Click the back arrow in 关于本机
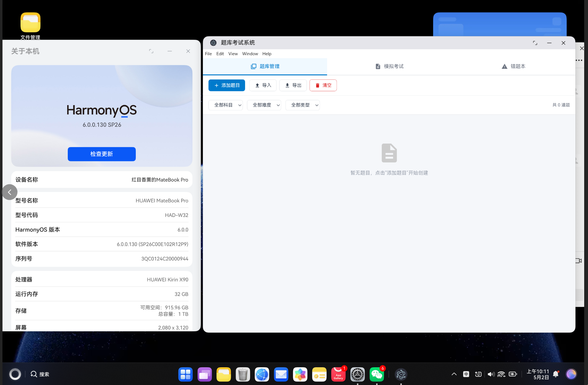 (x=10, y=192)
